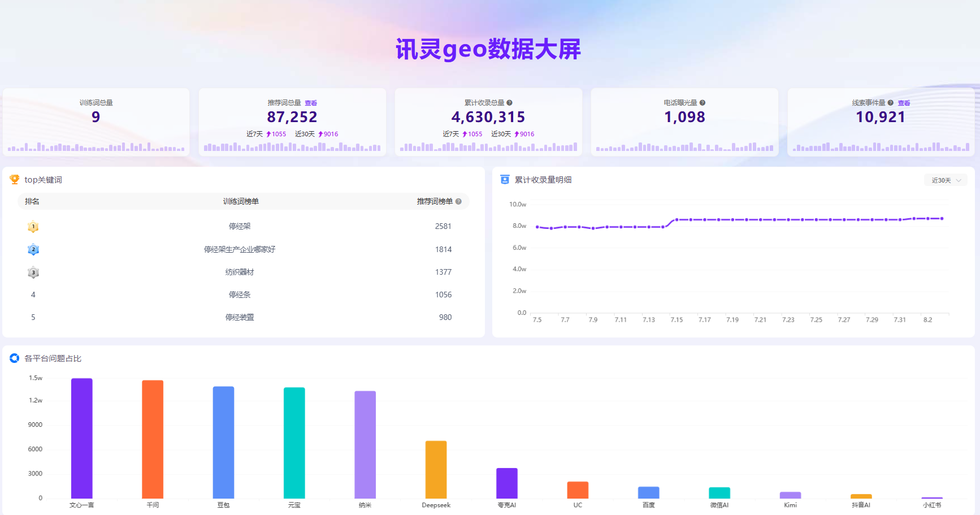Click the 推荐词榜单 column header
The height and width of the screenshot is (515, 980).
pos(435,201)
